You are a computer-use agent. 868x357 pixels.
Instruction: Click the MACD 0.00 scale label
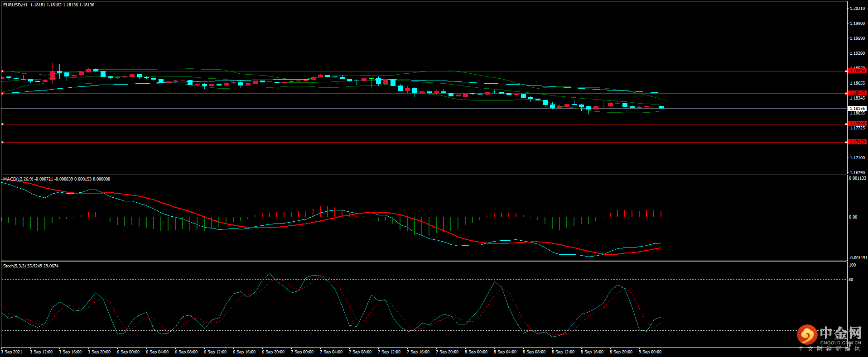point(853,217)
